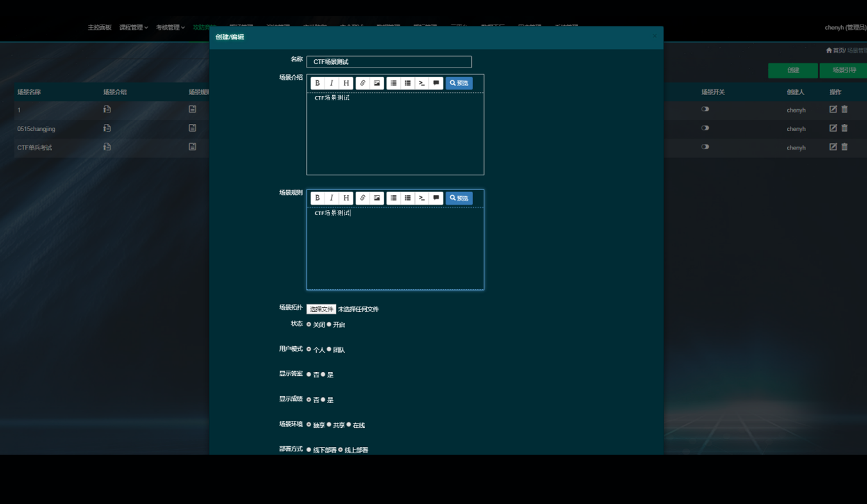
Task: Add quote comment in 场景介绍 editor
Action: point(436,83)
